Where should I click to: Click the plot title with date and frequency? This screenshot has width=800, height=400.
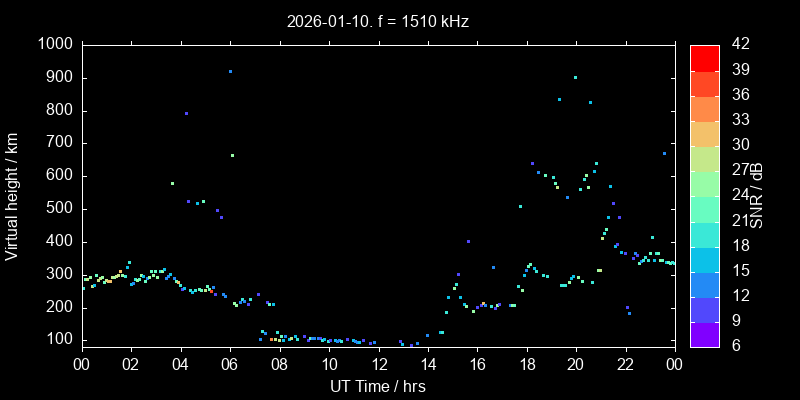377,21
